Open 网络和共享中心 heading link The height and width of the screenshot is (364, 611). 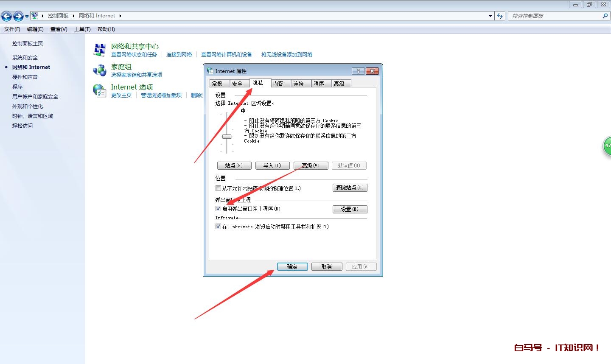(x=135, y=47)
